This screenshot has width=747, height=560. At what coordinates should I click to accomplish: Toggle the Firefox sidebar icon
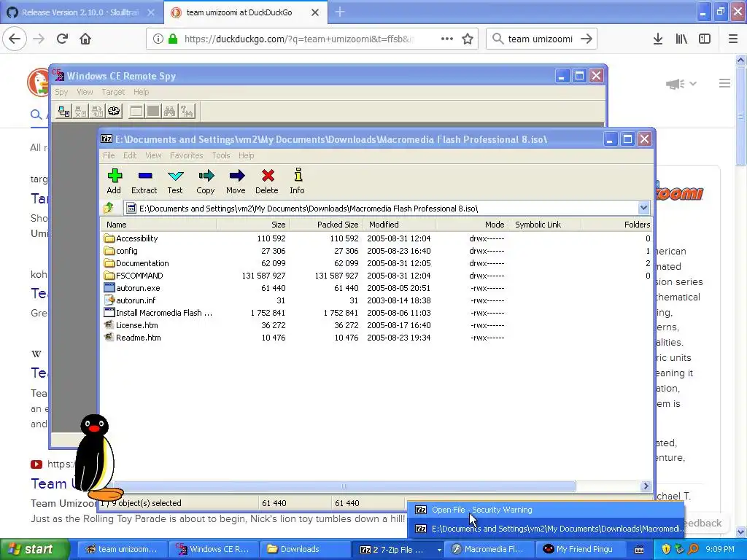705,39
